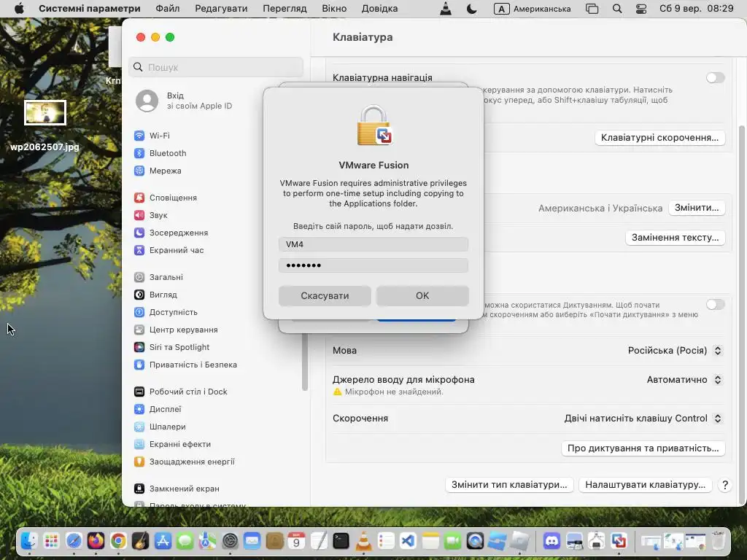Click Змінити… input sources button
This screenshot has width=747, height=560.
(697, 208)
